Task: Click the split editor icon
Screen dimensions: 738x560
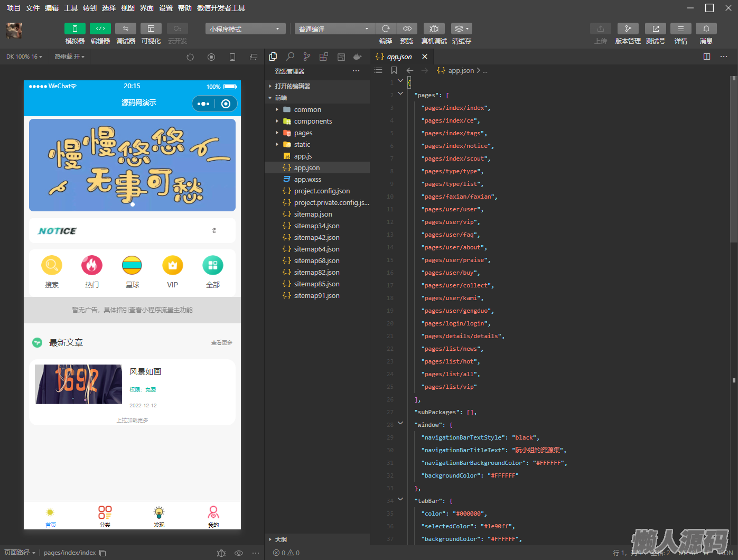Action: pyautogui.click(x=707, y=57)
